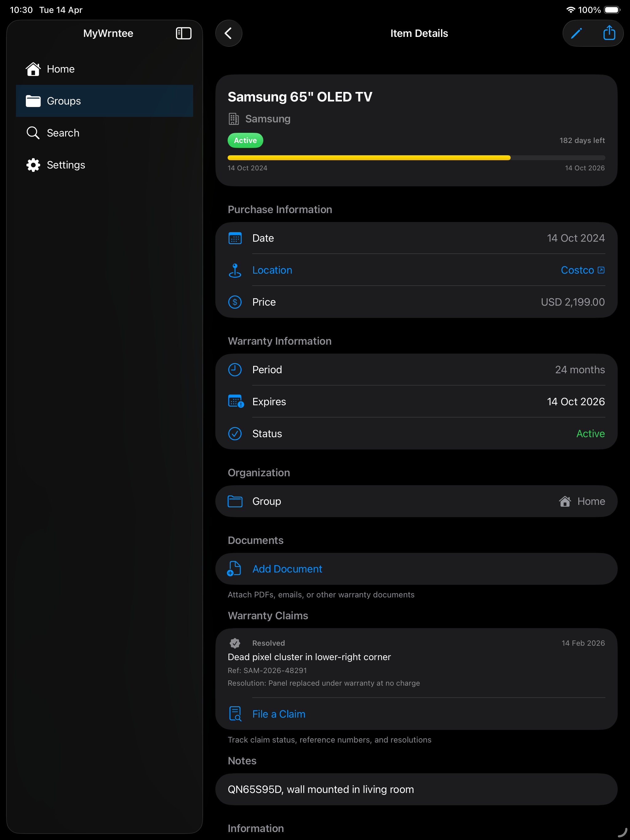The width and height of the screenshot is (630, 840).
Task: Tap the 10:30 clock in status bar
Action: (x=21, y=10)
